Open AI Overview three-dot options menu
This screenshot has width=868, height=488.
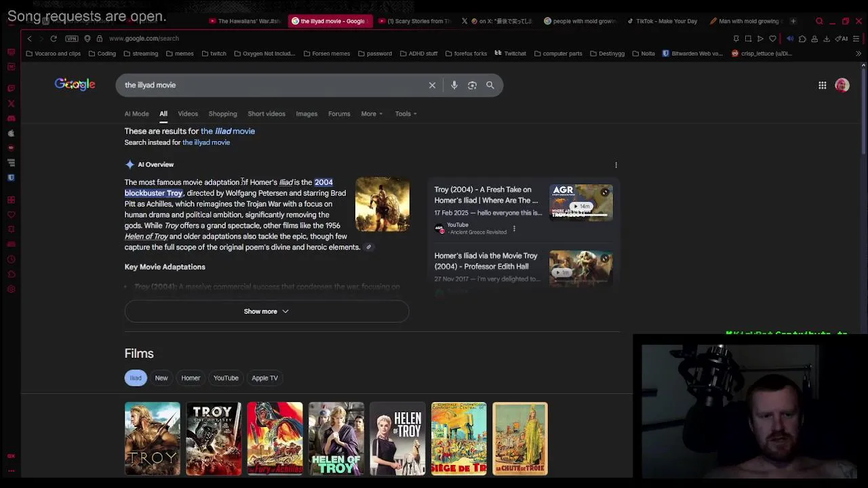[x=616, y=165]
